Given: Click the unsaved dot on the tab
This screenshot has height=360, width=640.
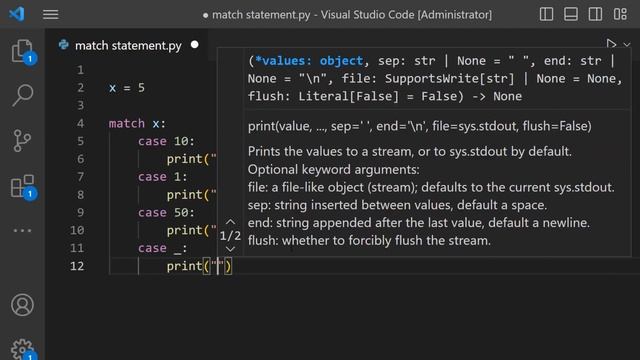Looking at the screenshot, I should pyautogui.click(x=195, y=44).
